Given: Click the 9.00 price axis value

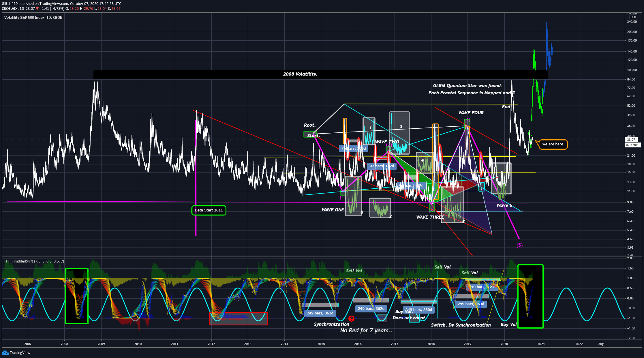Looking at the screenshot, I should coord(630,202).
